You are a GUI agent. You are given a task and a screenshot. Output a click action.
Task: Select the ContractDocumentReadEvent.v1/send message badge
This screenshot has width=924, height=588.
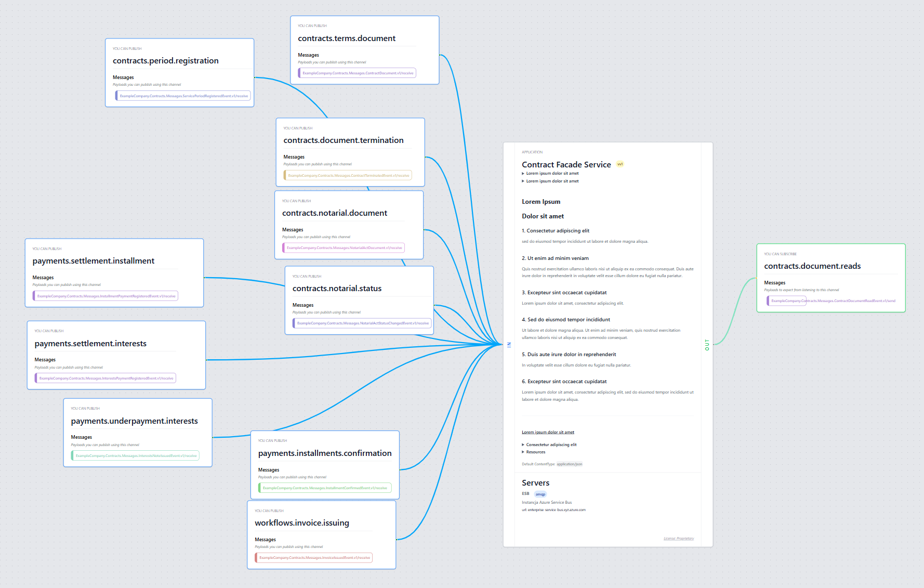(x=833, y=301)
